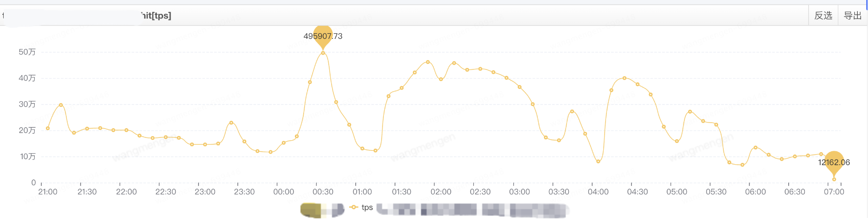Select the data point at 03:00
868x223 pixels.
pos(519,87)
